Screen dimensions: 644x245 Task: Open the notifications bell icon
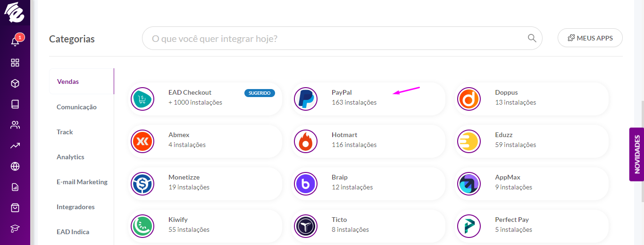pos(15,41)
